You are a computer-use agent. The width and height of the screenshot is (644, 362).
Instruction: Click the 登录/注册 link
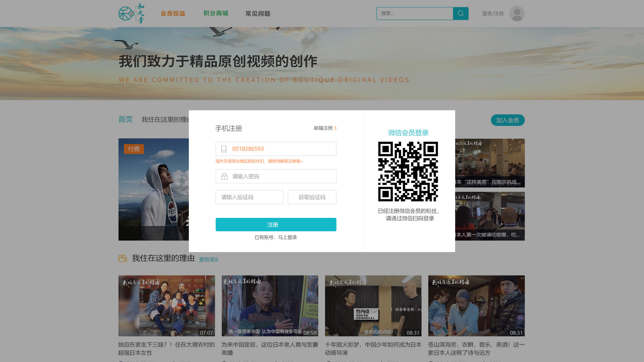pyautogui.click(x=493, y=13)
